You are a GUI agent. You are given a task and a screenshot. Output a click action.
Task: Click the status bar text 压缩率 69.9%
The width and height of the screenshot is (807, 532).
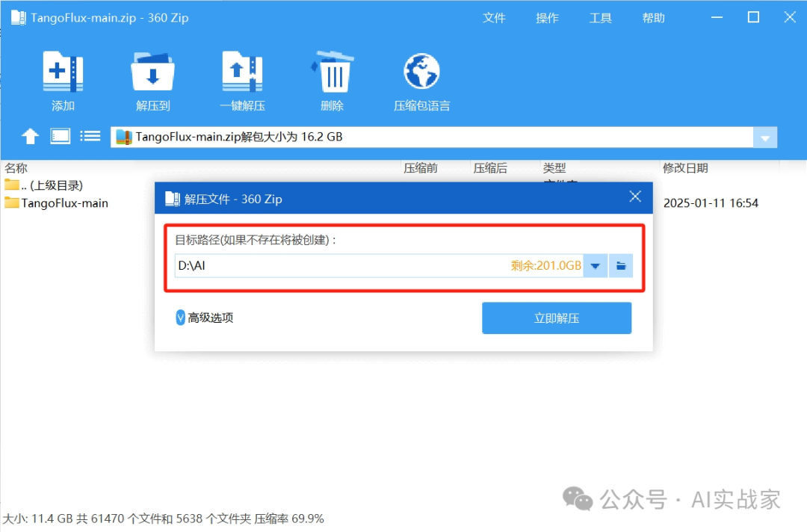(288, 519)
